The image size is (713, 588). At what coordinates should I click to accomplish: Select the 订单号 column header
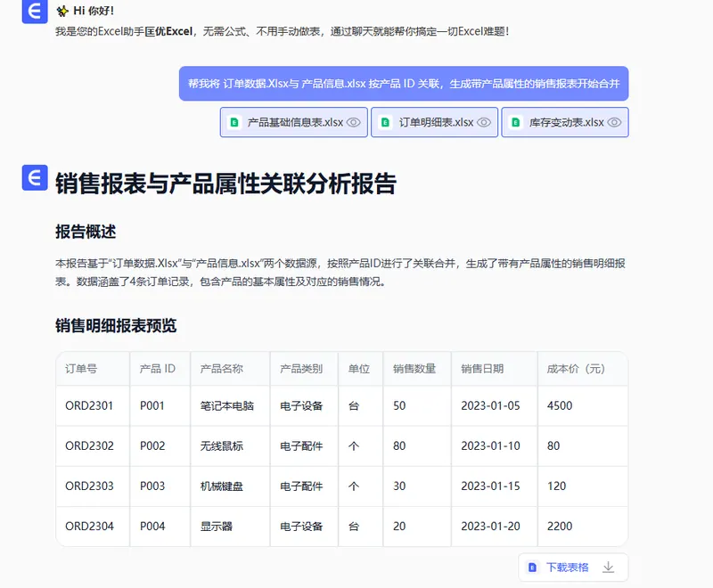(81, 369)
